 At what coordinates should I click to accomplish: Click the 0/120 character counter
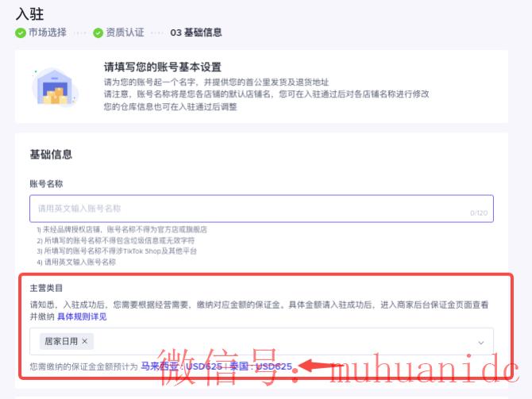(x=479, y=213)
